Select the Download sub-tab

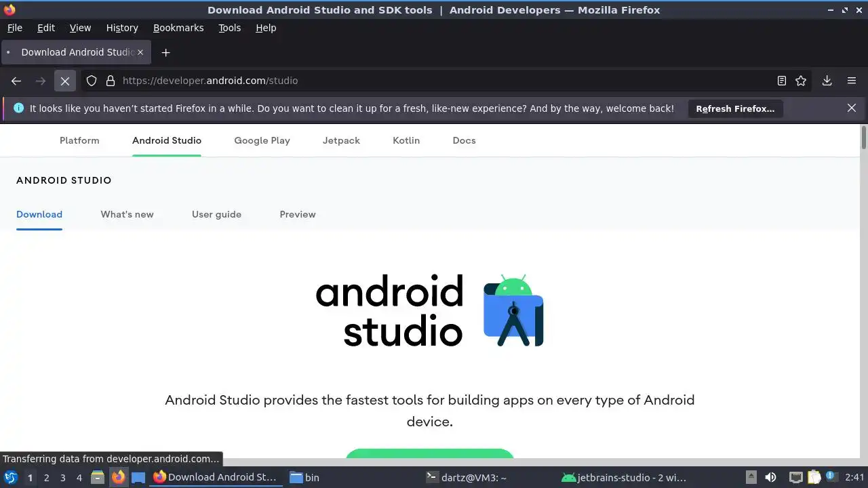[x=39, y=214]
